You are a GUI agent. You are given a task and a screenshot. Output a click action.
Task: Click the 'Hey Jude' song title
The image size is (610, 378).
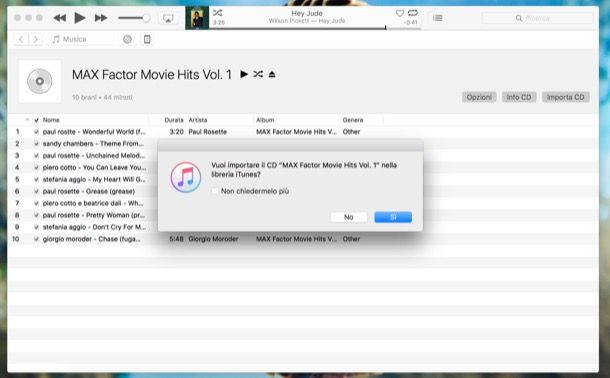pos(307,13)
